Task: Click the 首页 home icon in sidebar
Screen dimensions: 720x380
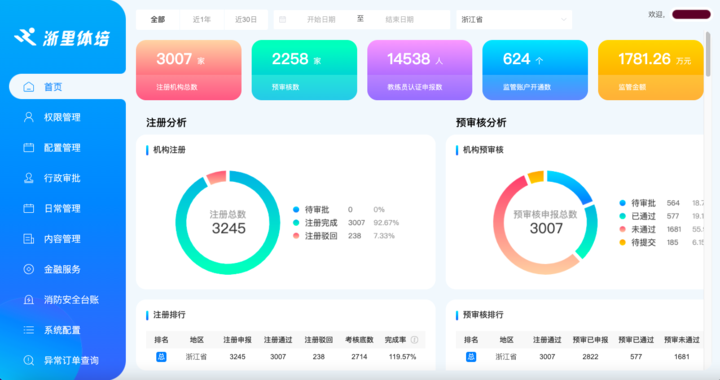Action: (28, 87)
